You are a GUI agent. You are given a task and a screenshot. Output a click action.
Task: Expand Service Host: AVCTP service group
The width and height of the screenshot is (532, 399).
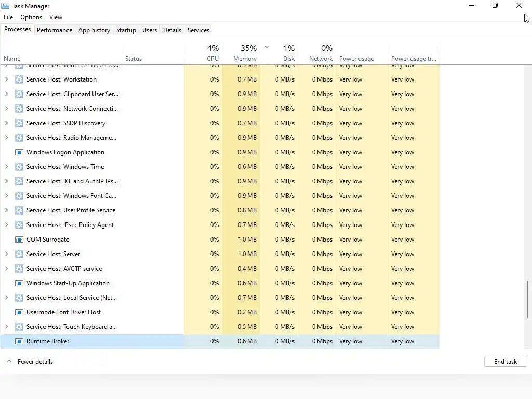click(6, 269)
